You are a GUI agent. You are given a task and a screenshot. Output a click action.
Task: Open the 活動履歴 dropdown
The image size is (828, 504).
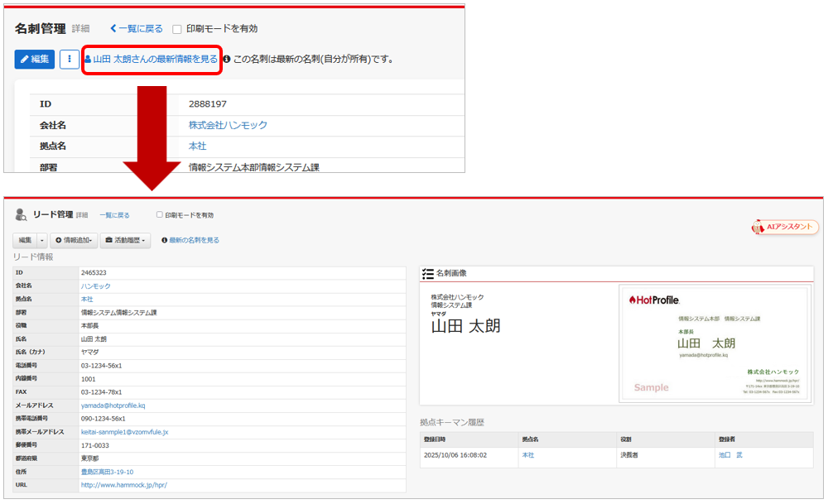click(x=126, y=240)
